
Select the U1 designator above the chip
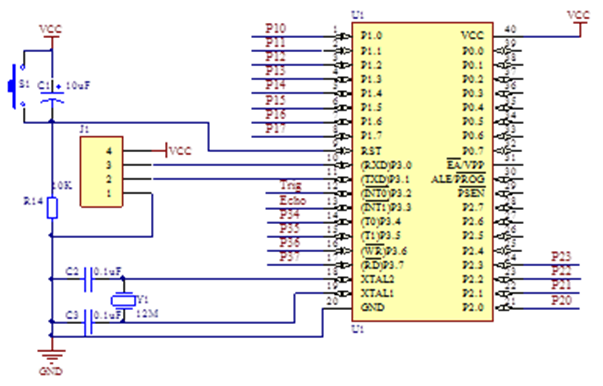pos(358,15)
